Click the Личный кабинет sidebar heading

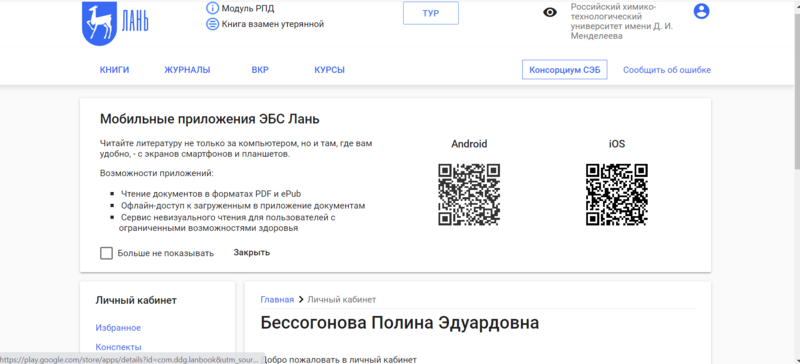point(136,300)
